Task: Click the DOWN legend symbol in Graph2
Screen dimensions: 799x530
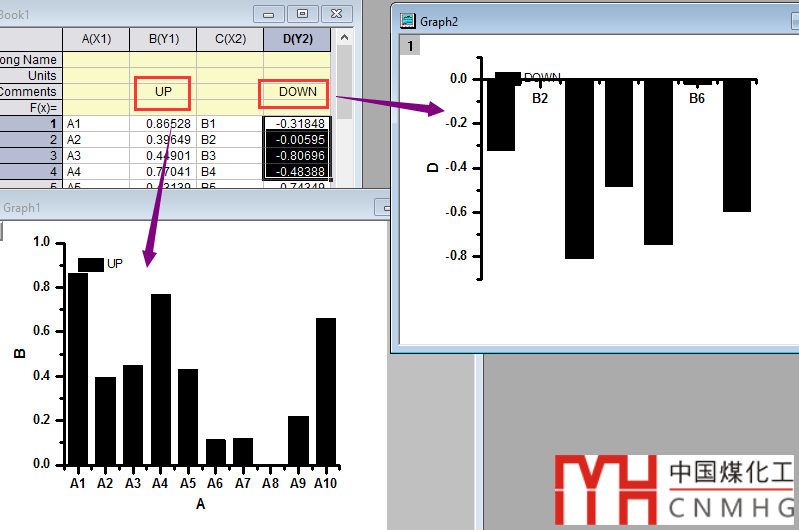Action: point(508,77)
